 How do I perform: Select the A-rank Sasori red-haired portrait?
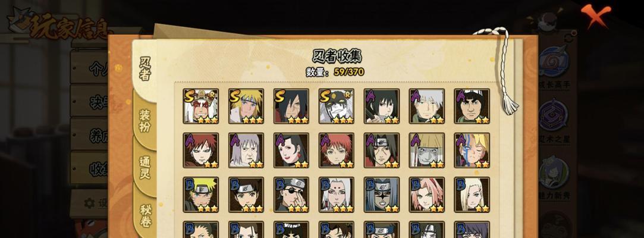point(337,151)
